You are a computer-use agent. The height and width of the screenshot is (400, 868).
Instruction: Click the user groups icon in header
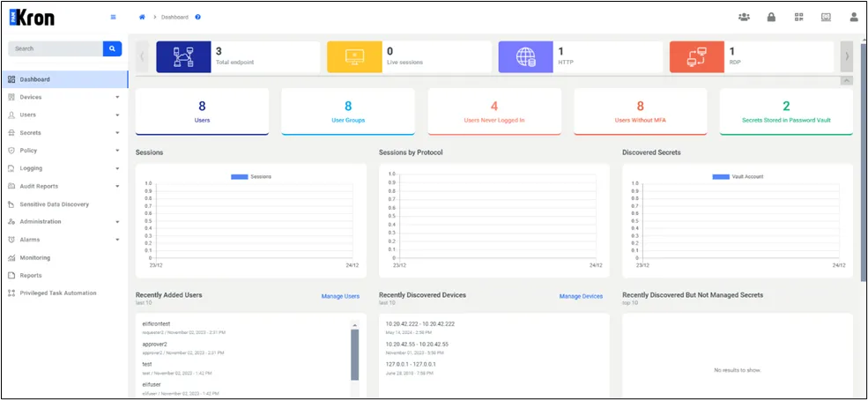(x=744, y=17)
